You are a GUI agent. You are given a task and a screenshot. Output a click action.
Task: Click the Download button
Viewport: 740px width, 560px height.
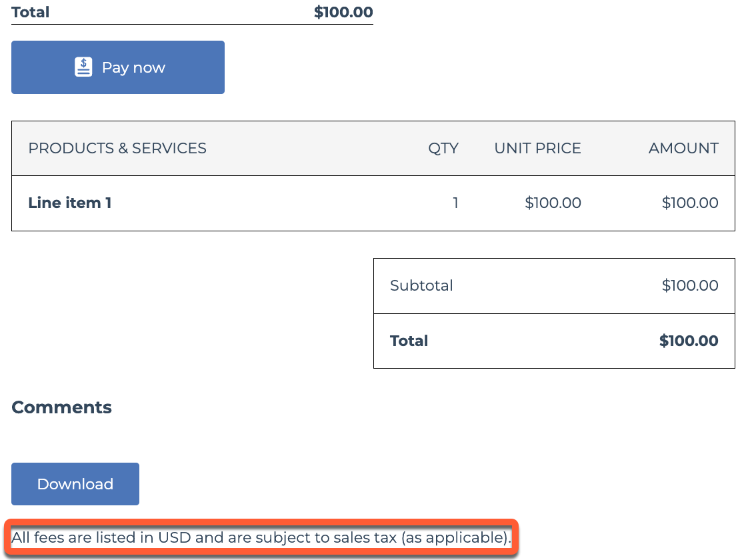pyautogui.click(x=75, y=484)
